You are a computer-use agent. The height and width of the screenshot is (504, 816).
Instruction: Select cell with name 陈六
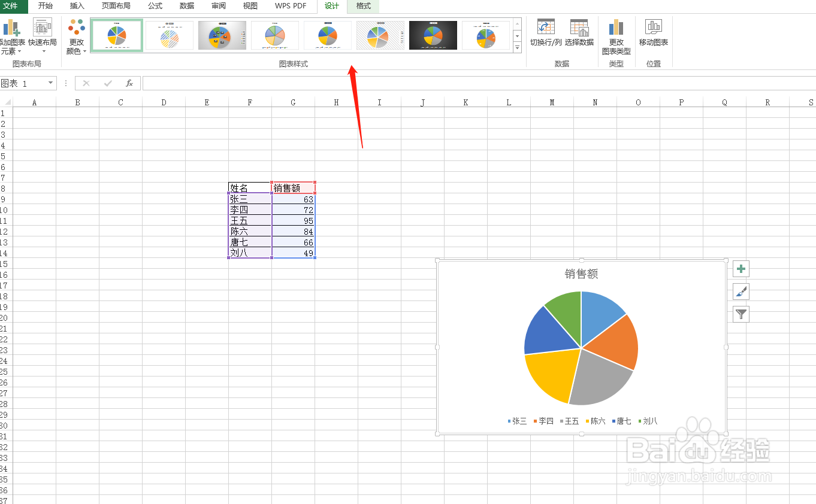[x=250, y=231]
